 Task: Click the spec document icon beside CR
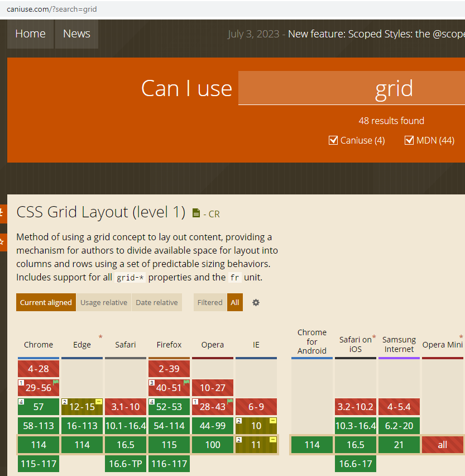coord(195,213)
